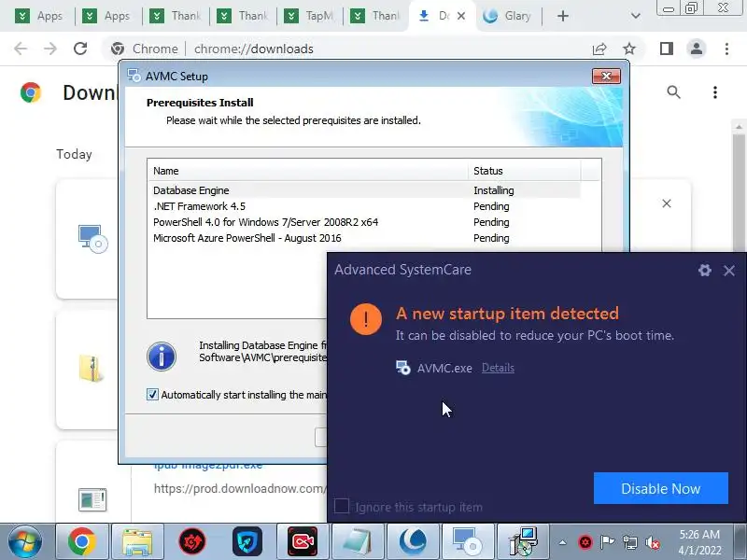Open the Windows Installer taskbar icon
Viewport: 747px width, 560px height.
pyautogui.click(x=523, y=541)
